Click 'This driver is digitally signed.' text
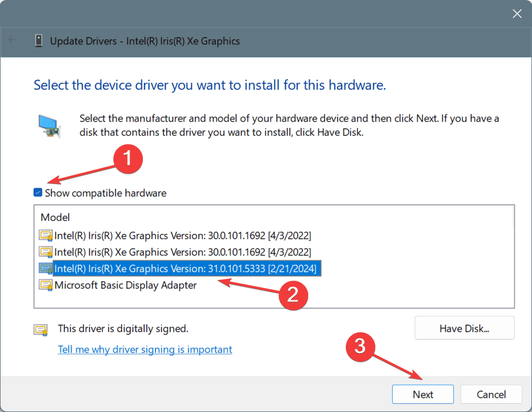This screenshot has width=532, height=412. click(x=123, y=329)
